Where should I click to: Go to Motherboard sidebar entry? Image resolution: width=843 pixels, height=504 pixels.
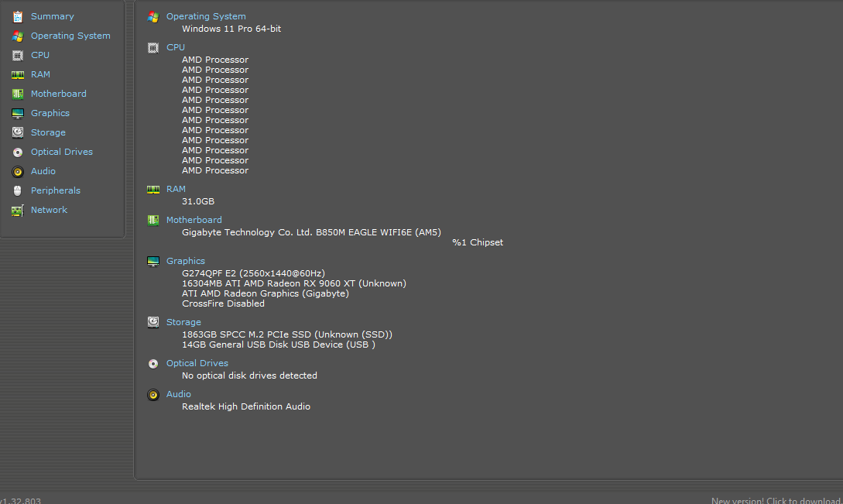click(59, 94)
